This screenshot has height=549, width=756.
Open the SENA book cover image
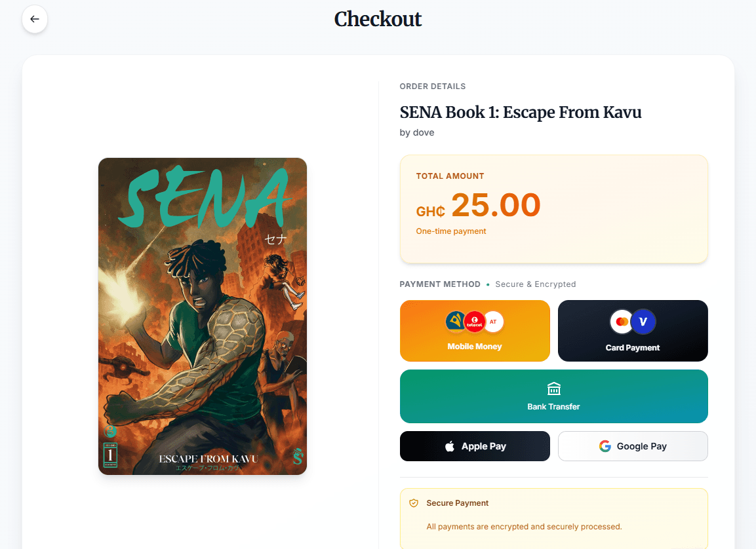coord(203,316)
